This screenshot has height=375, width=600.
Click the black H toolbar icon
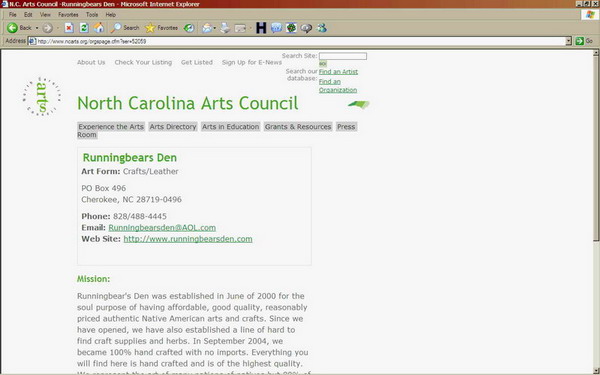[x=261, y=28]
